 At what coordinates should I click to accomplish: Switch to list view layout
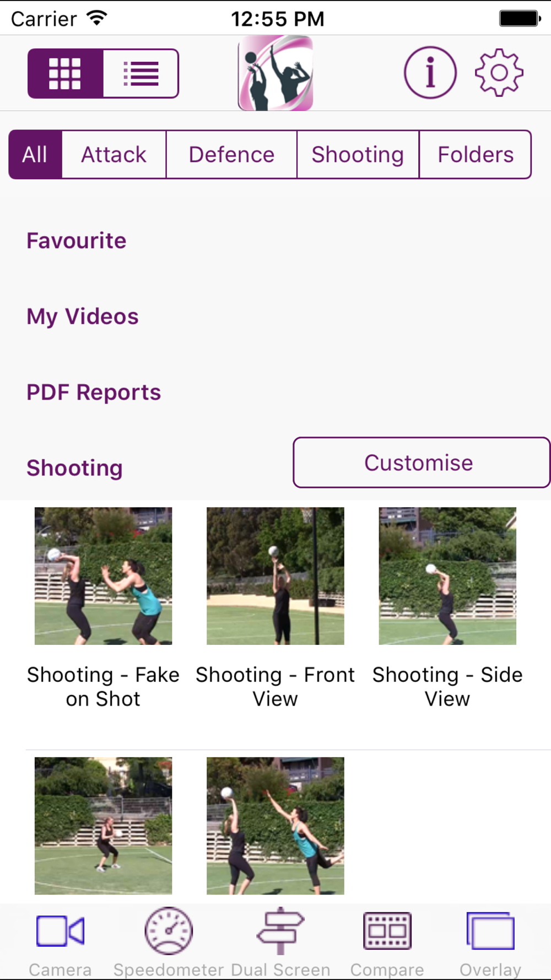click(x=141, y=73)
